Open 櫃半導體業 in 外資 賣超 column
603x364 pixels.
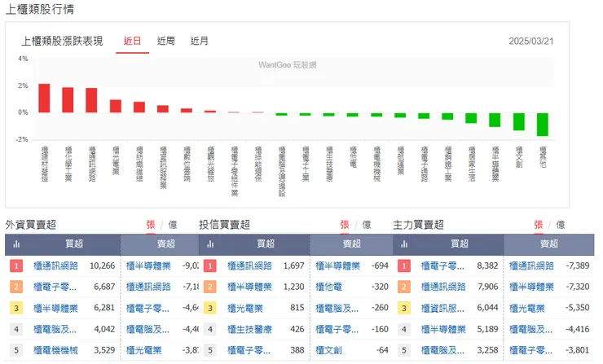click(148, 265)
